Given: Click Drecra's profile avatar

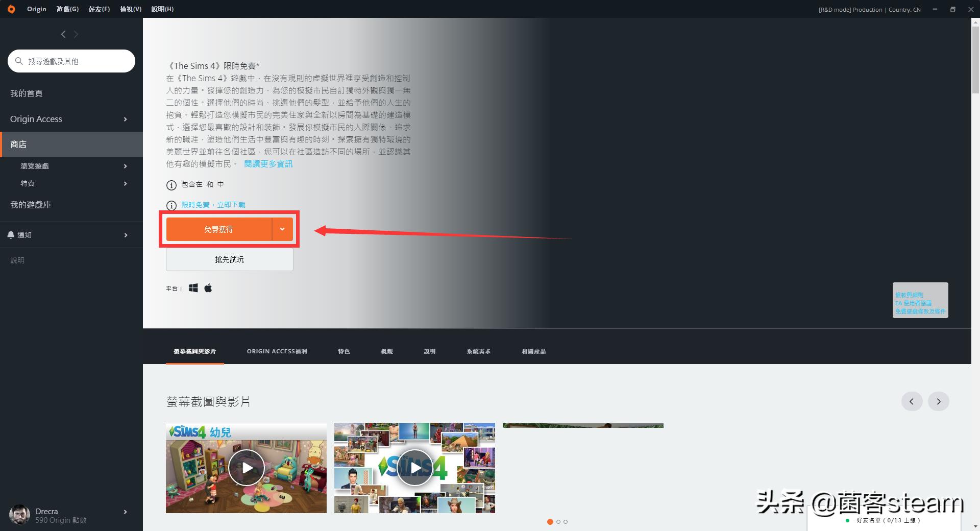Looking at the screenshot, I should 19,515.
